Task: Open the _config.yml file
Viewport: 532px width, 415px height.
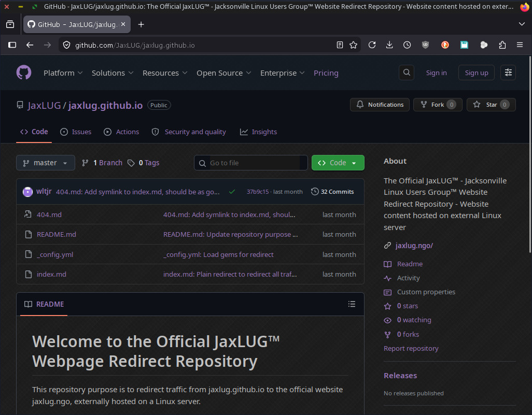Action: pyautogui.click(x=55, y=254)
